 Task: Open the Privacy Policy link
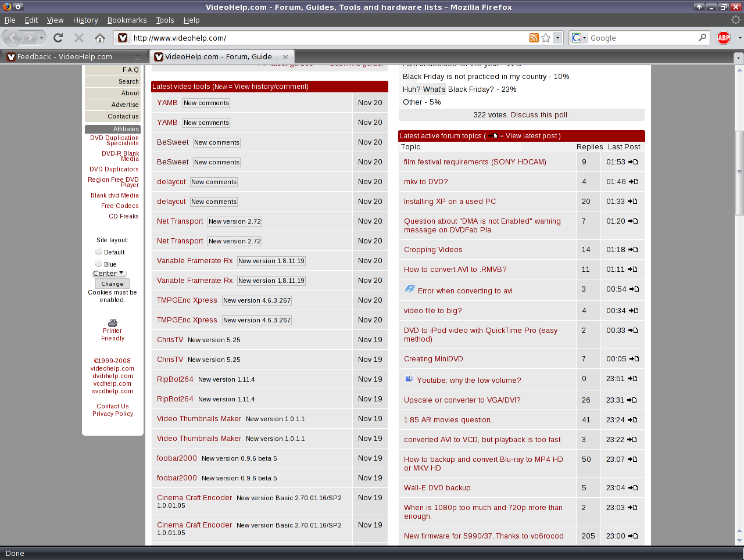point(113,414)
